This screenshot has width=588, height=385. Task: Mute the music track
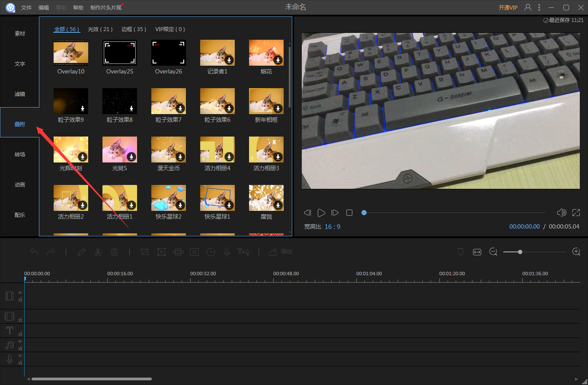pos(20,341)
